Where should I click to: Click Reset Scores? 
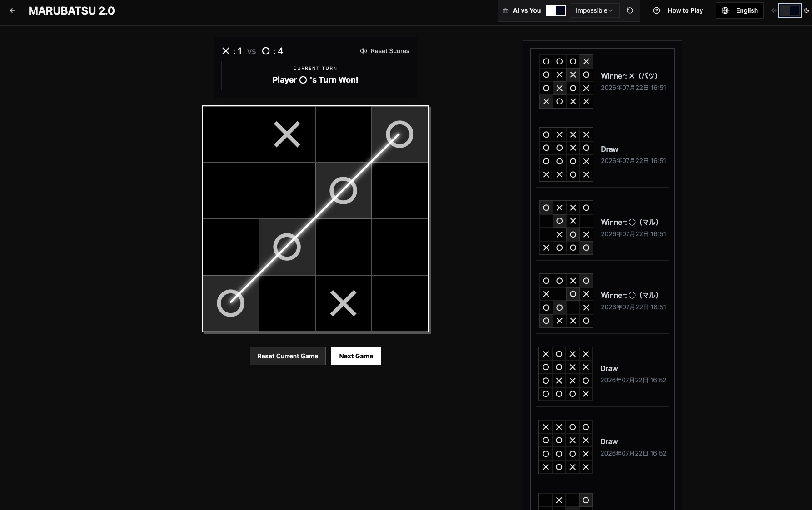click(x=390, y=51)
